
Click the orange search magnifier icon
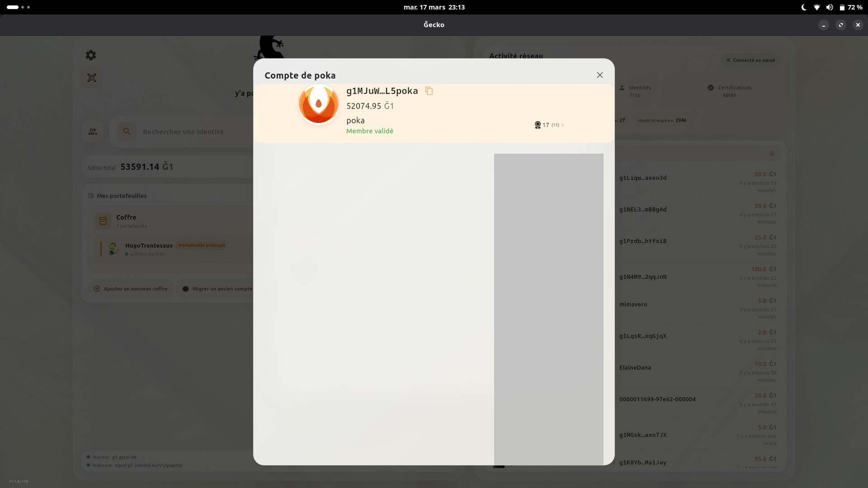pos(127,131)
